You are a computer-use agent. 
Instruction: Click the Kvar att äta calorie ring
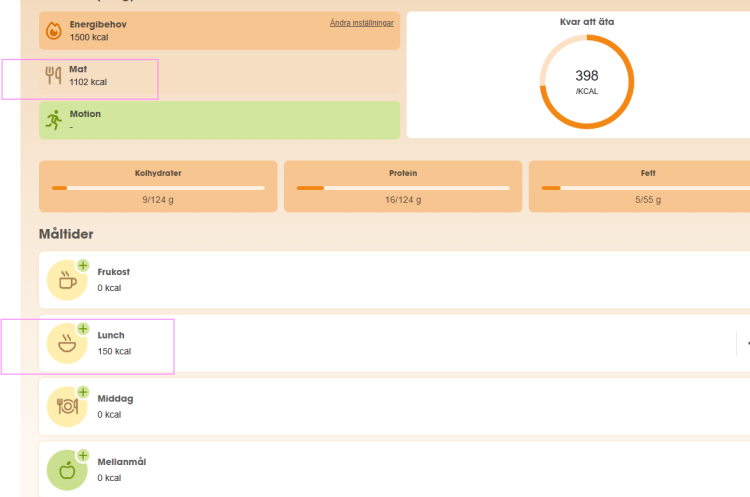pyautogui.click(x=587, y=82)
